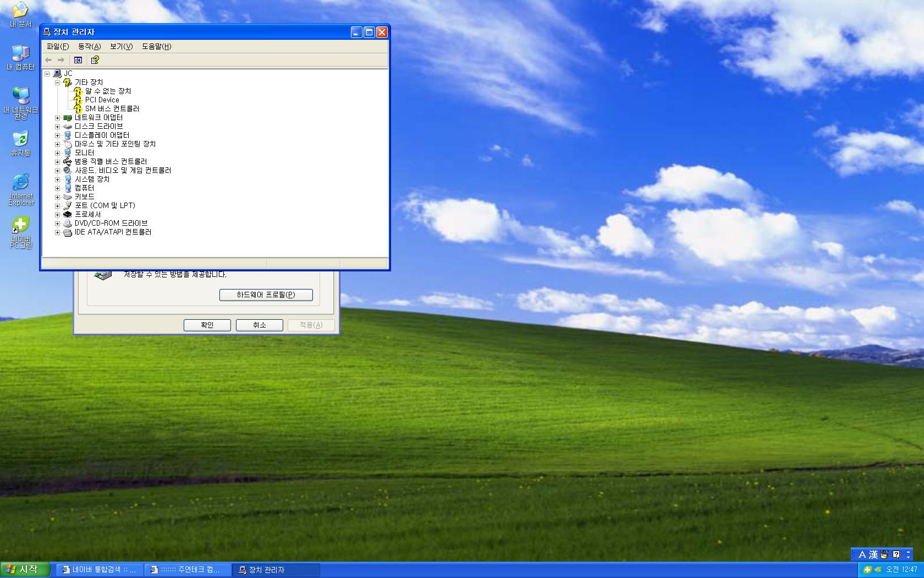Click the Back arrow toolbar icon
Image resolution: width=924 pixels, height=578 pixels.
tap(48, 60)
